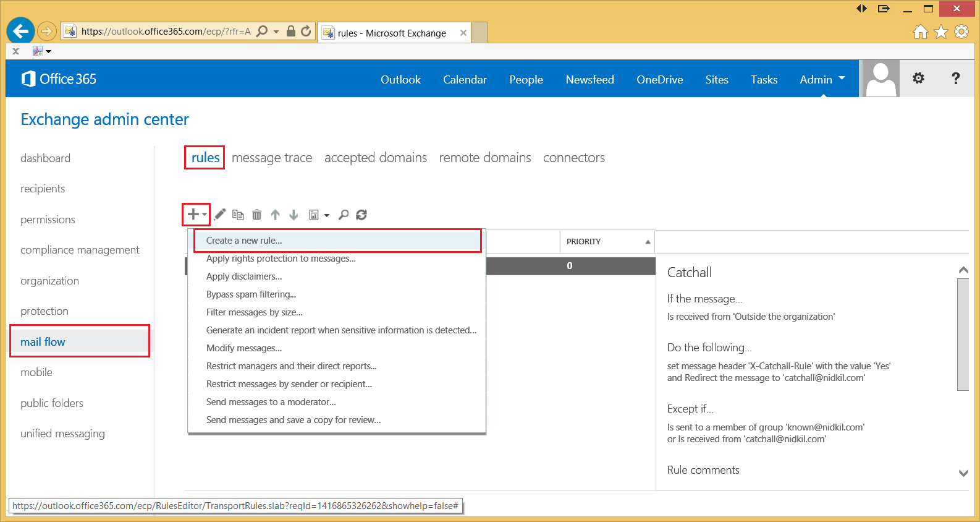980x522 pixels.
Task: Open the message trace tab
Action: pyautogui.click(x=272, y=158)
